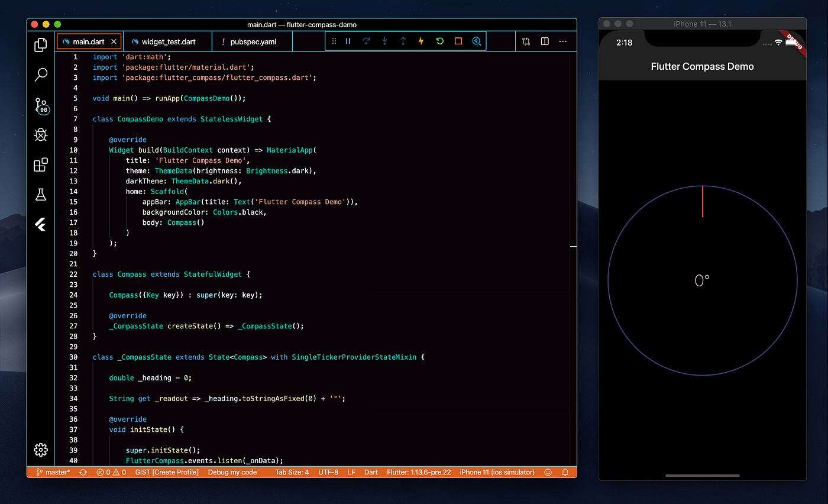Viewport: 828px width, 504px height.
Task: Stop the debug session
Action: point(458,41)
